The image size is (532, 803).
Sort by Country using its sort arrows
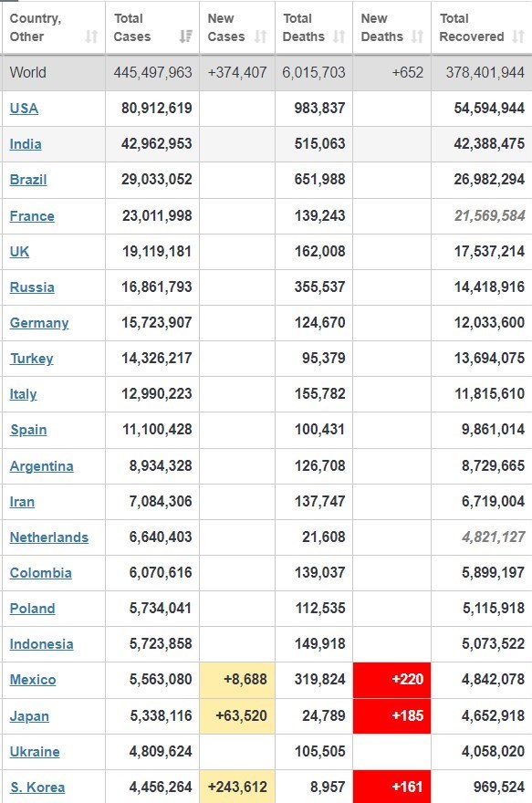pos(91,36)
